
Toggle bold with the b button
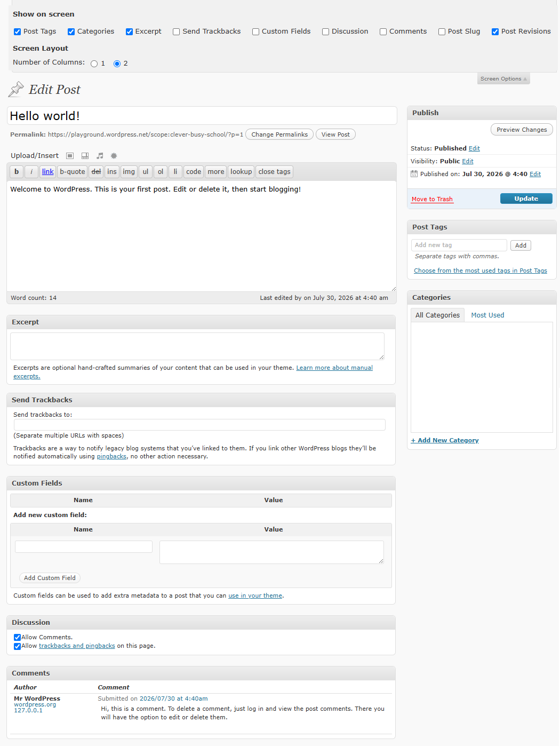tap(17, 172)
